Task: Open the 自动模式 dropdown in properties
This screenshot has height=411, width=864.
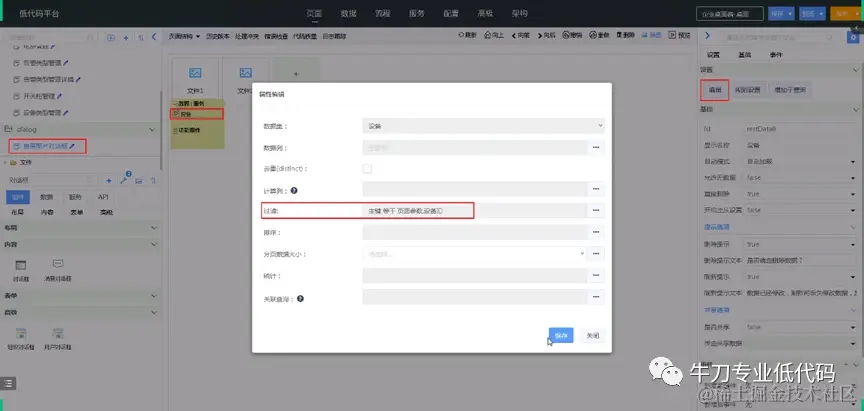Action: [800, 161]
